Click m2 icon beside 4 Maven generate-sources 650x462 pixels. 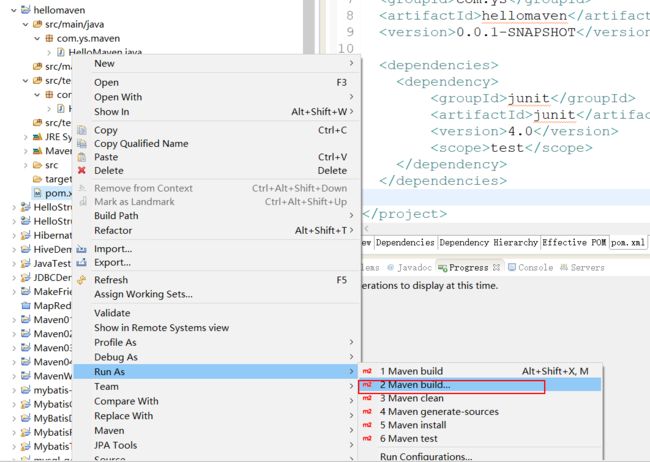point(367,412)
